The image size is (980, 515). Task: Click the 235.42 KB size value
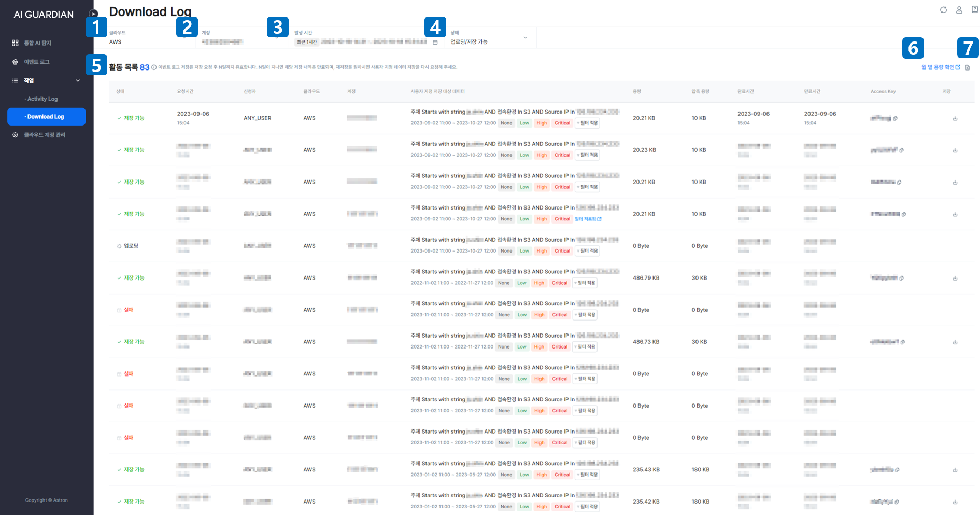[646, 502]
